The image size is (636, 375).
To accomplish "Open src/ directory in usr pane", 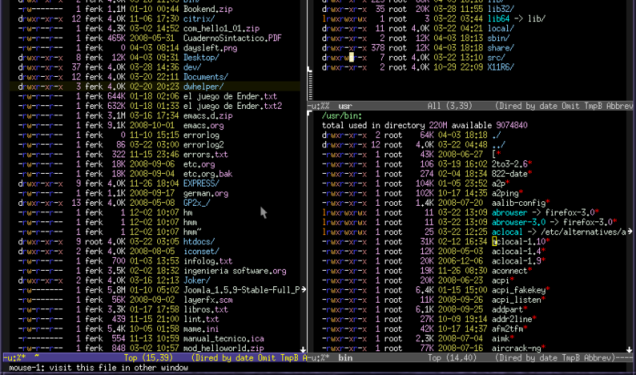I will coord(496,58).
